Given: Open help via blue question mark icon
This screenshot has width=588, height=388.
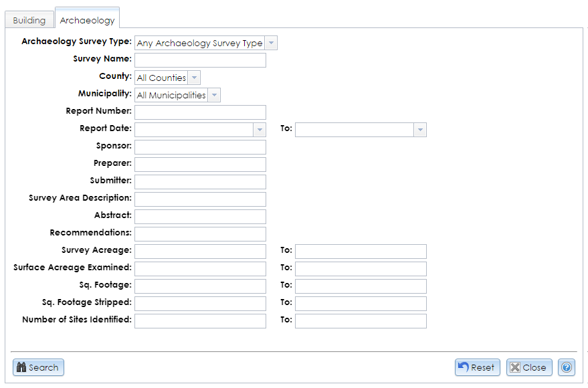Looking at the screenshot, I should [566, 367].
